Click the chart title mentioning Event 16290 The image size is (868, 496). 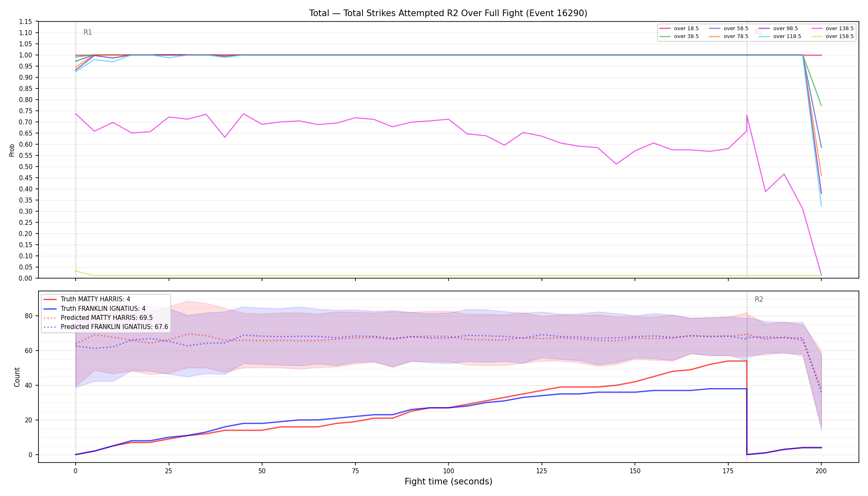tap(448, 13)
